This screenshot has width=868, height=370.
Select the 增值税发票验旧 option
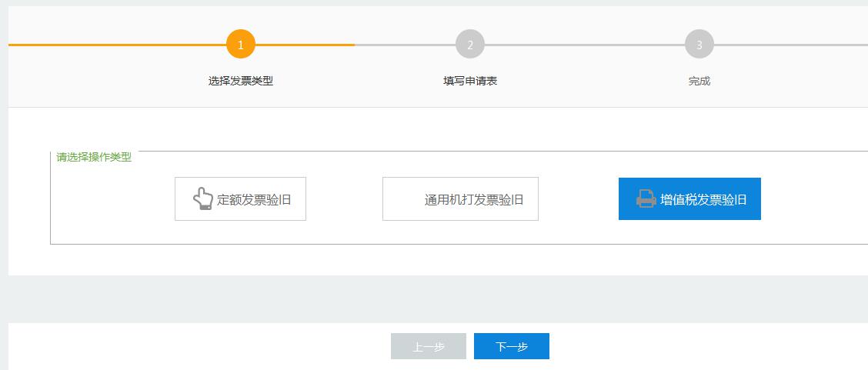(689, 199)
